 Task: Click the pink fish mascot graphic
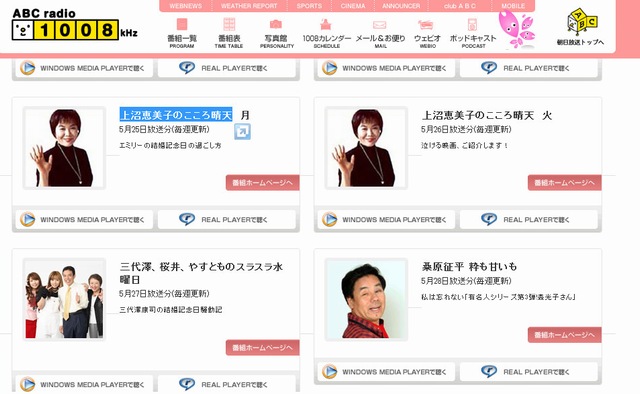[x=516, y=29]
